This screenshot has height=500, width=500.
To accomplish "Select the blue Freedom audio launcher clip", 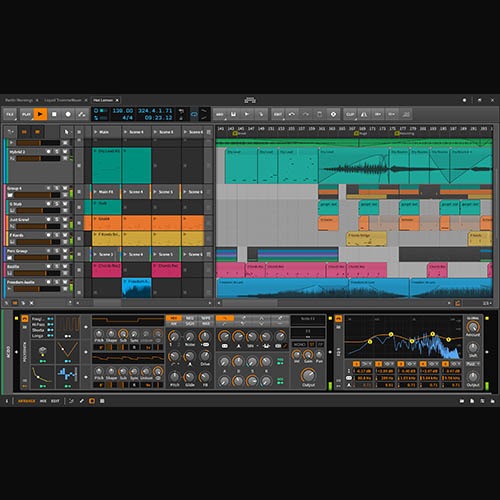I will 137,287.
